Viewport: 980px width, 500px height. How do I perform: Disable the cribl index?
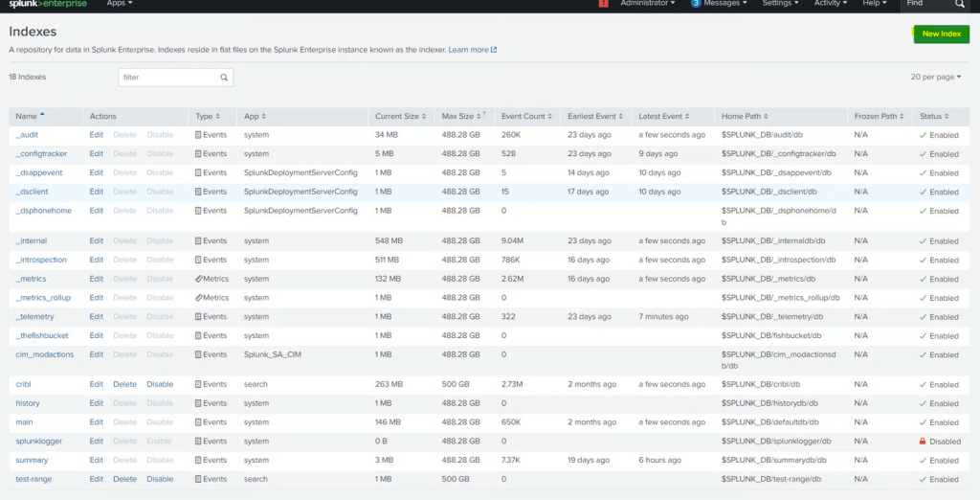(160, 384)
